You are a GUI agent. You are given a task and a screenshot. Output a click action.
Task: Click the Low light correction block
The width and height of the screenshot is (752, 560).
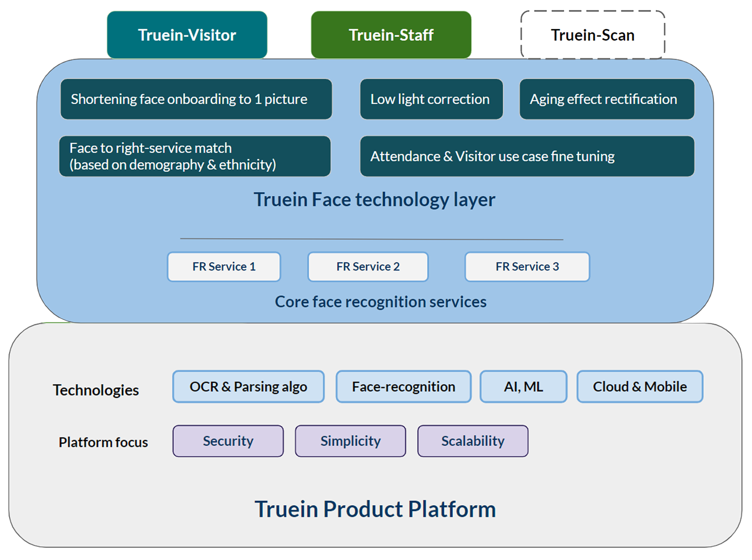pyautogui.click(x=432, y=99)
